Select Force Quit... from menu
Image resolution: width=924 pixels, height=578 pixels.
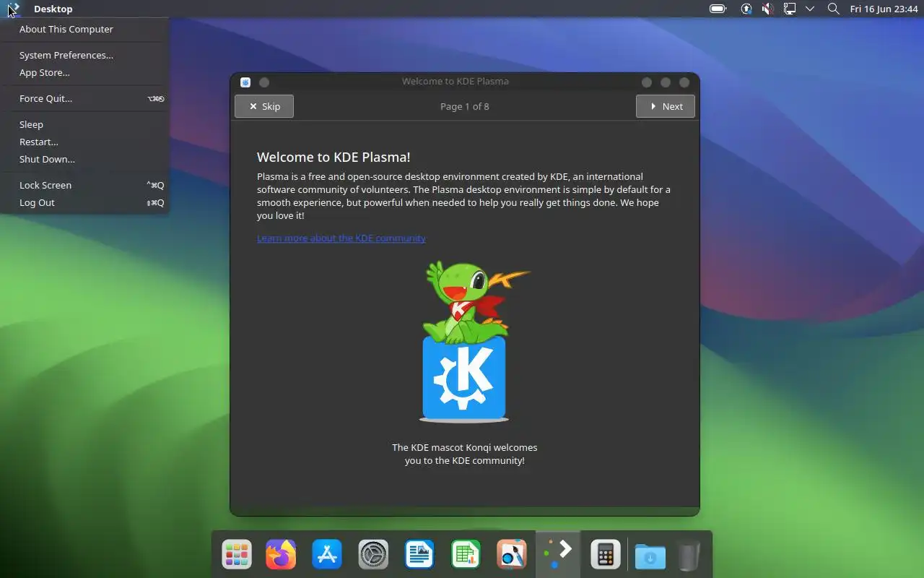84,98
